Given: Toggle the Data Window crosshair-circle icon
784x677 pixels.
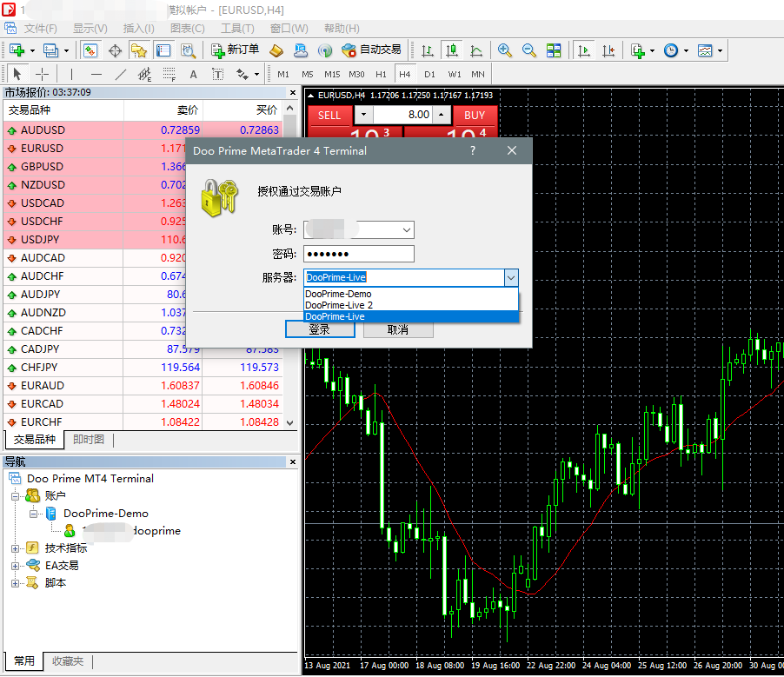Looking at the screenshot, I should 115,50.
